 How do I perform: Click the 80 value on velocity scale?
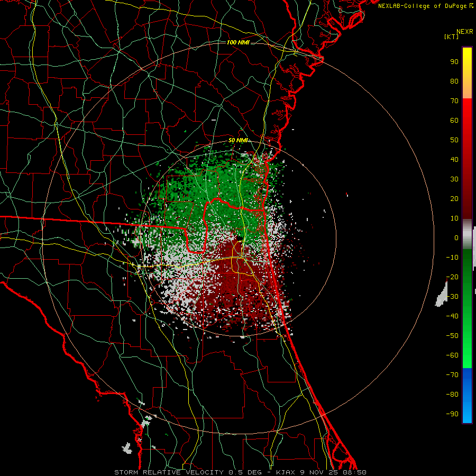[x=454, y=81]
